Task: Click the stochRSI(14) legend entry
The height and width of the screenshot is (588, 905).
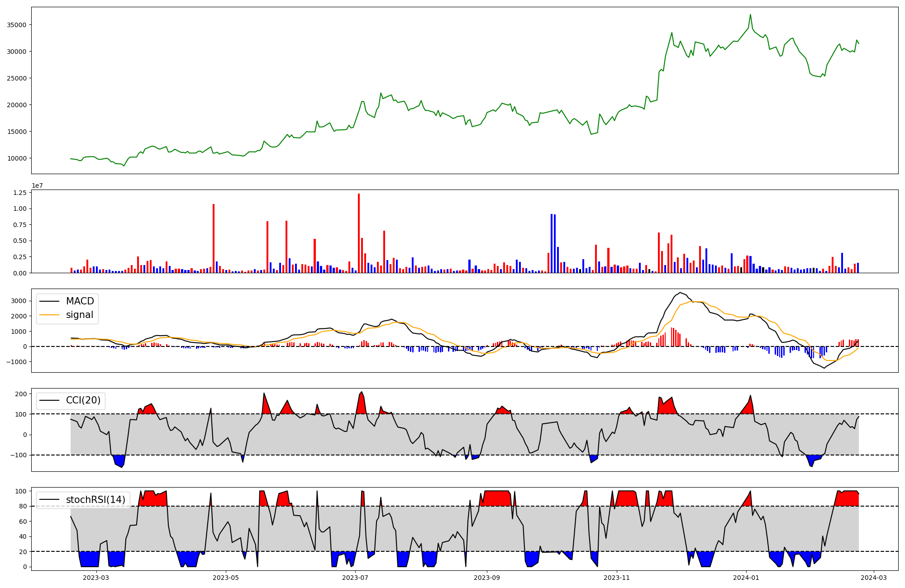Action: coord(95,500)
